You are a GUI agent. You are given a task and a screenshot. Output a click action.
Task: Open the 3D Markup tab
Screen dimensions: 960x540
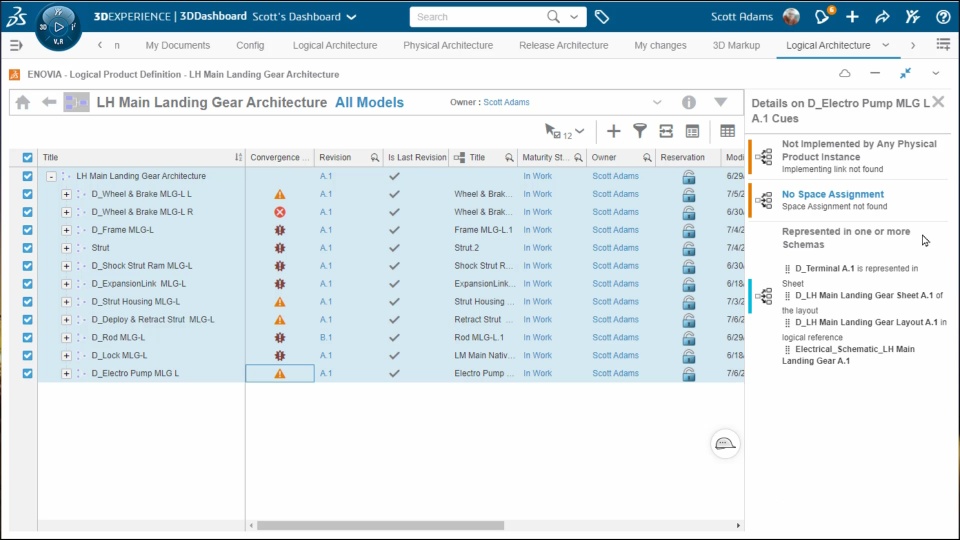736,45
